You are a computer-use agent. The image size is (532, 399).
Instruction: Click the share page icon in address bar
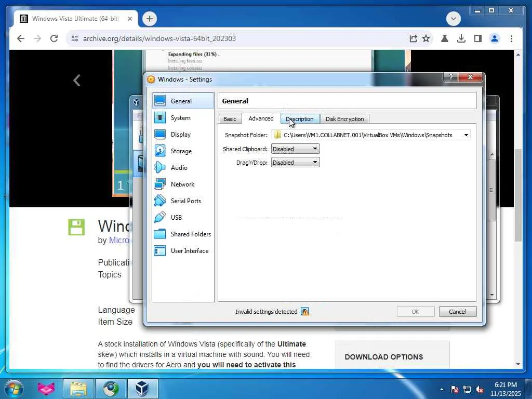coord(413,38)
